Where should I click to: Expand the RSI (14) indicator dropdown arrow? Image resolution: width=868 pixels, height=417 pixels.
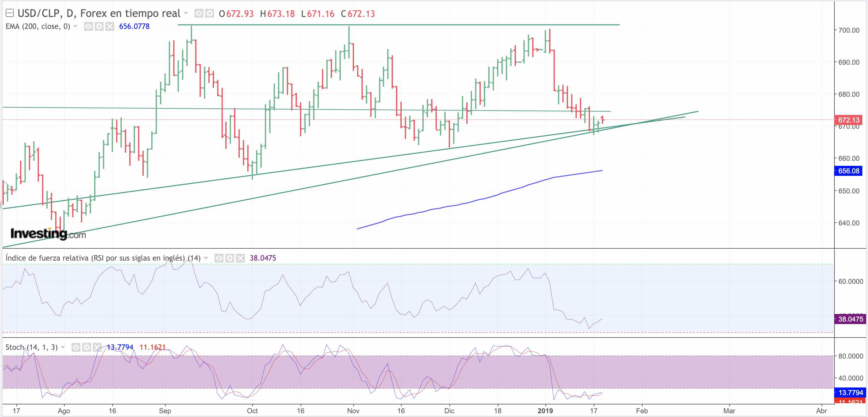(206, 258)
